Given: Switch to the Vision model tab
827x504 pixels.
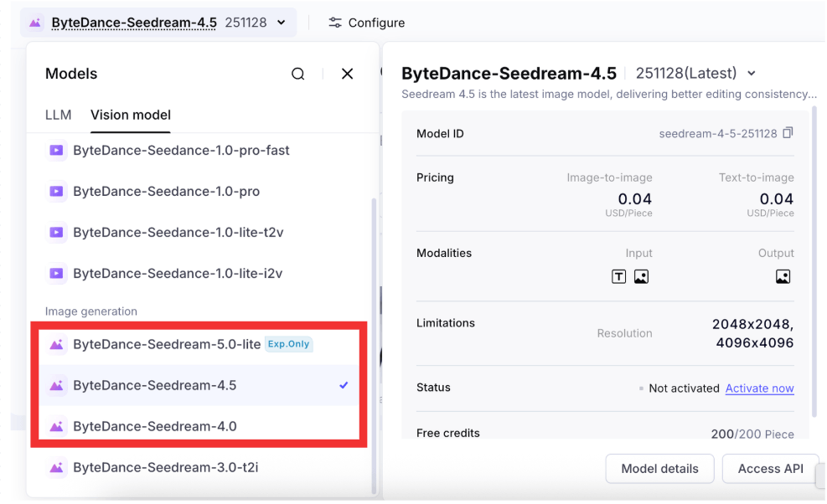Looking at the screenshot, I should pyautogui.click(x=131, y=115).
